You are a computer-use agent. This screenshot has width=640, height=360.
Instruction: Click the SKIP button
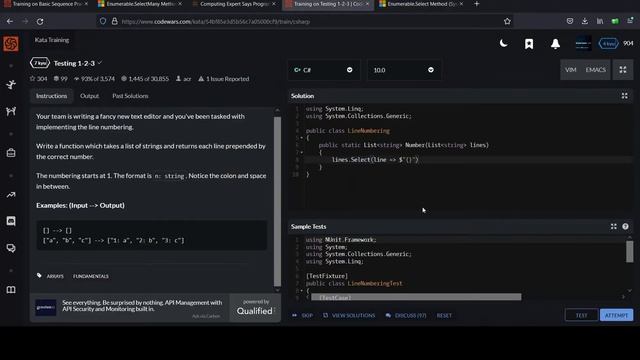point(303,316)
